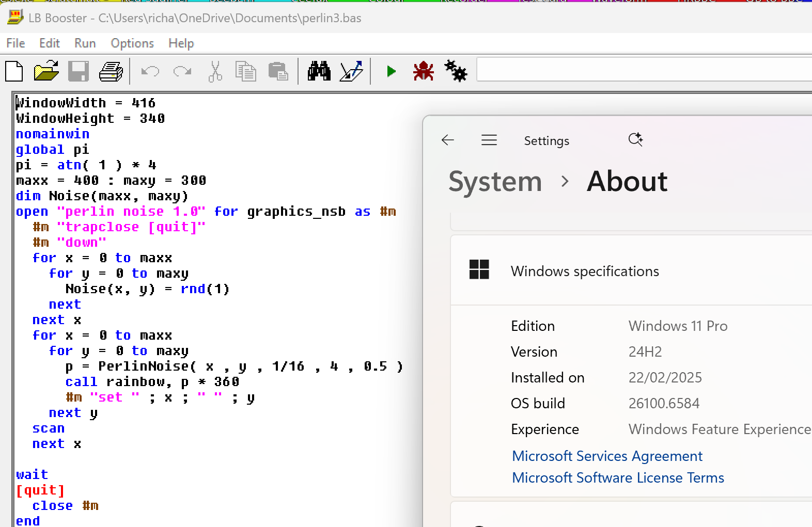Print the code with the printer icon

(x=111, y=71)
